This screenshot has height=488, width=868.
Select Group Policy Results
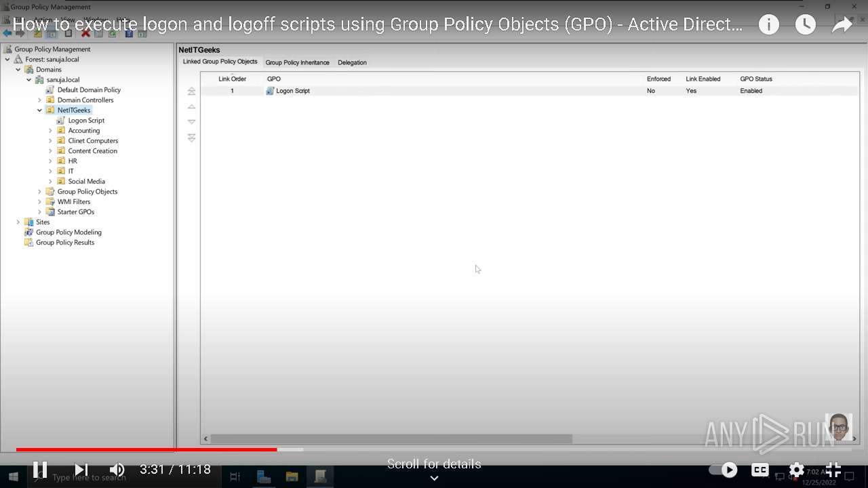pos(65,242)
